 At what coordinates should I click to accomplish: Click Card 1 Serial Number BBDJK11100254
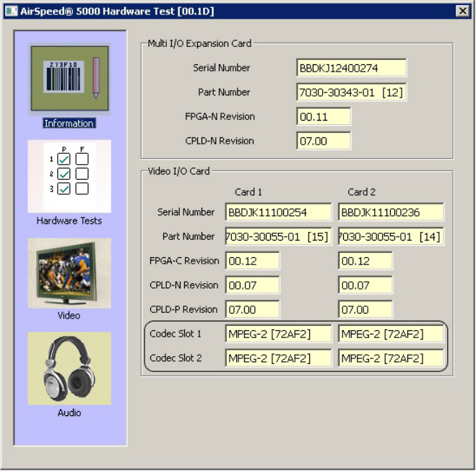click(278, 212)
